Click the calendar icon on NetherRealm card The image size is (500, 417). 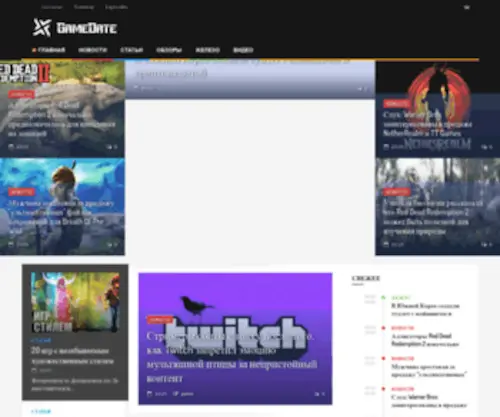coord(386,147)
